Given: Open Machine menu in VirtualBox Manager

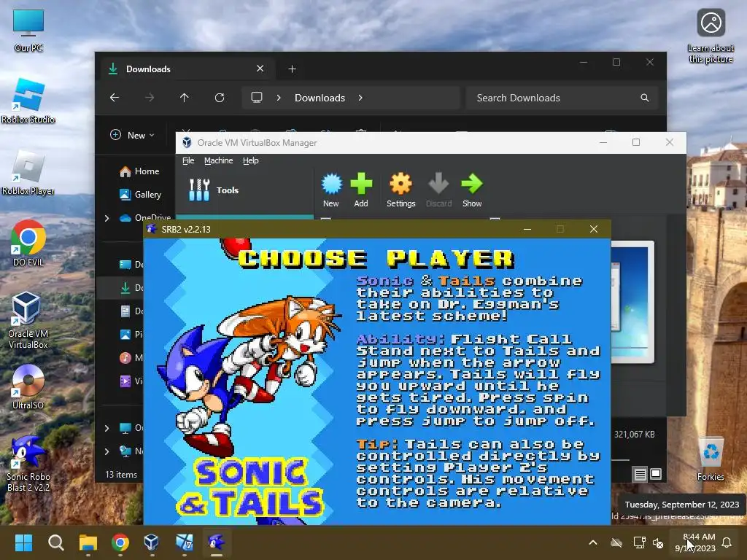Looking at the screenshot, I should click(219, 160).
